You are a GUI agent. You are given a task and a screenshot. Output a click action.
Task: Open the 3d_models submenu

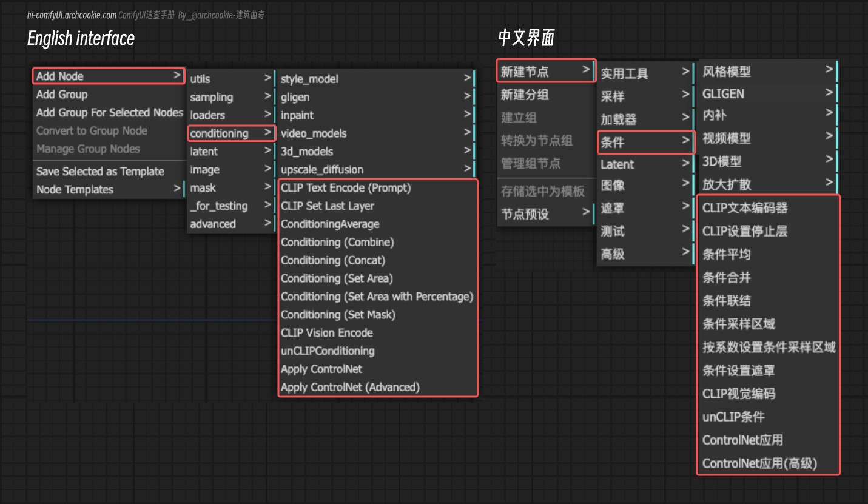click(x=376, y=152)
